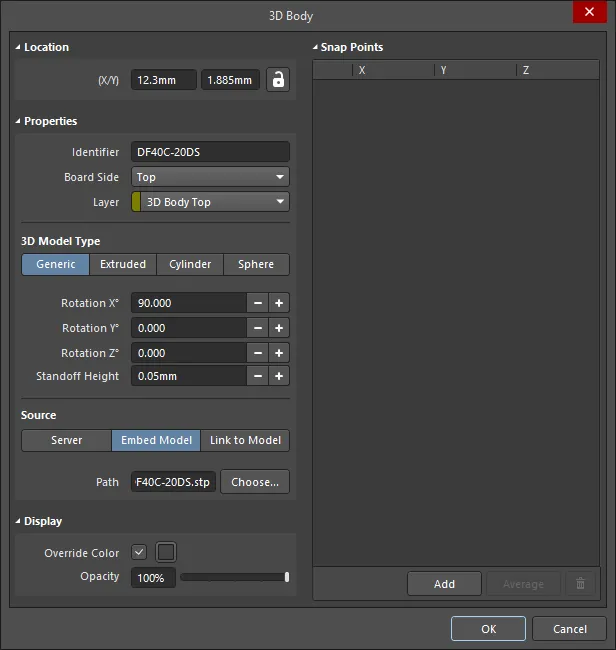Choose Link to Model as source

(x=245, y=440)
